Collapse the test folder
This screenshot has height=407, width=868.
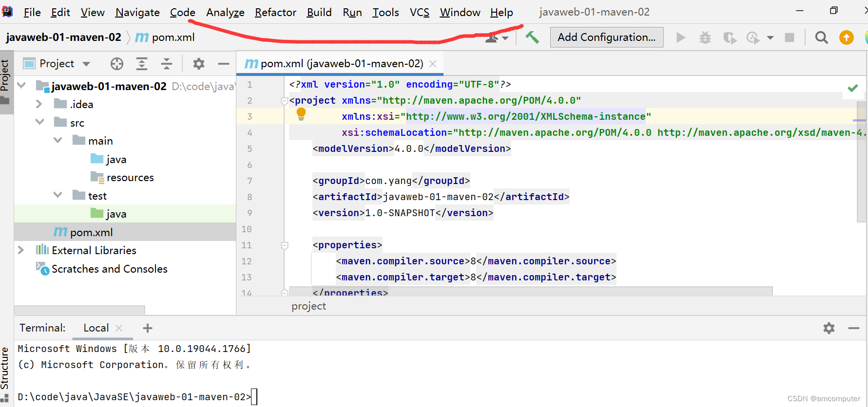coord(58,195)
